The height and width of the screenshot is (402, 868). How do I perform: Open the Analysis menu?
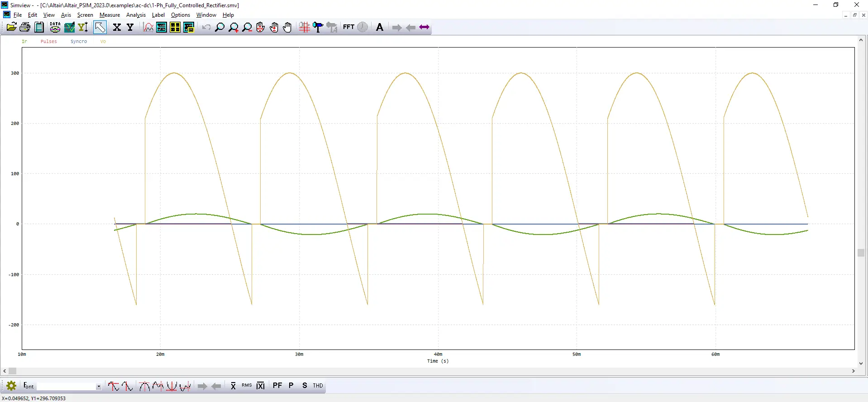[x=136, y=15]
